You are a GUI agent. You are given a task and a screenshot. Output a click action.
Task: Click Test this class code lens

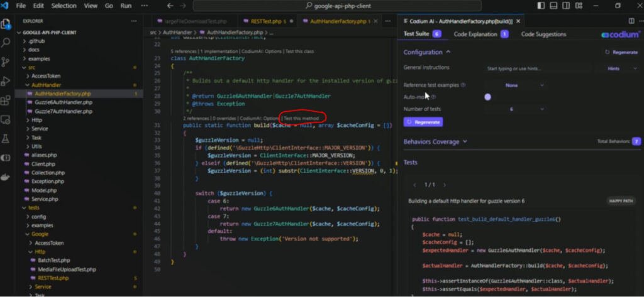tap(299, 51)
